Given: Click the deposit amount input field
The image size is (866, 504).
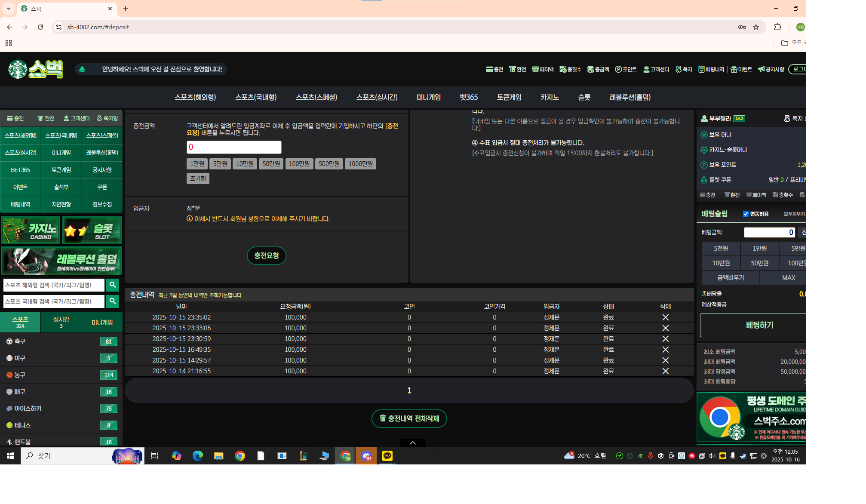Looking at the screenshot, I should 234,147.
